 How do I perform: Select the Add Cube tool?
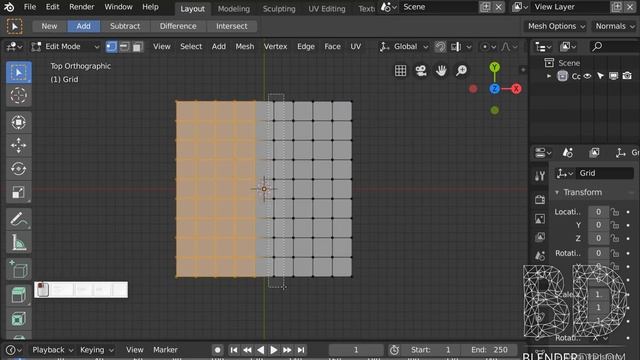pyautogui.click(x=18, y=269)
